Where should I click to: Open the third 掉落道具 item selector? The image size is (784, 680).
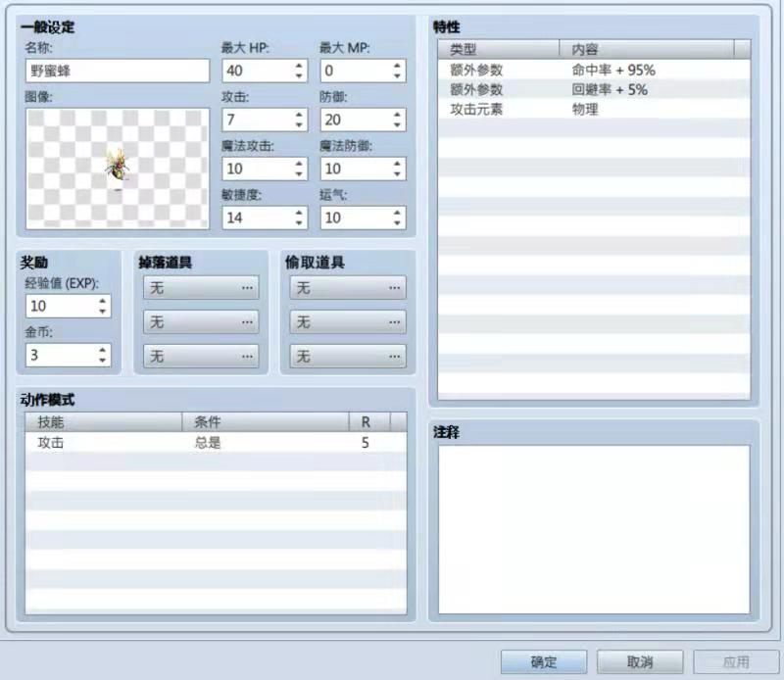coord(201,356)
